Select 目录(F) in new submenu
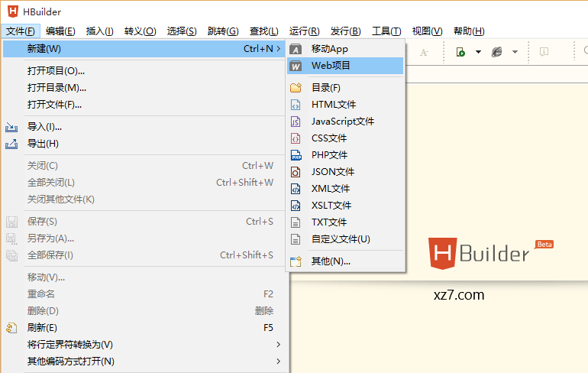The width and height of the screenshot is (588, 373). pyautogui.click(x=345, y=88)
